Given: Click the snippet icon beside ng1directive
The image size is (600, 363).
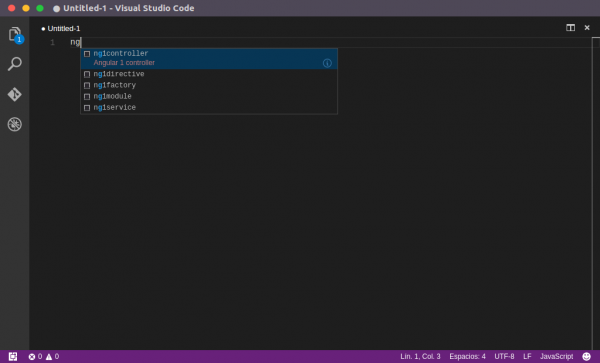Looking at the screenshot, I should click(87, 74).
